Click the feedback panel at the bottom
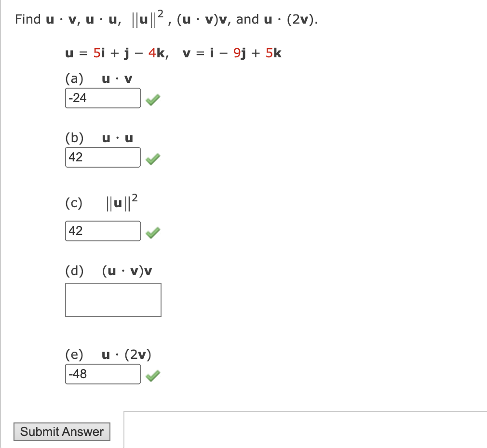Image resolution: width=487 pixels, height=448 pixels. (x=304, y=429)
